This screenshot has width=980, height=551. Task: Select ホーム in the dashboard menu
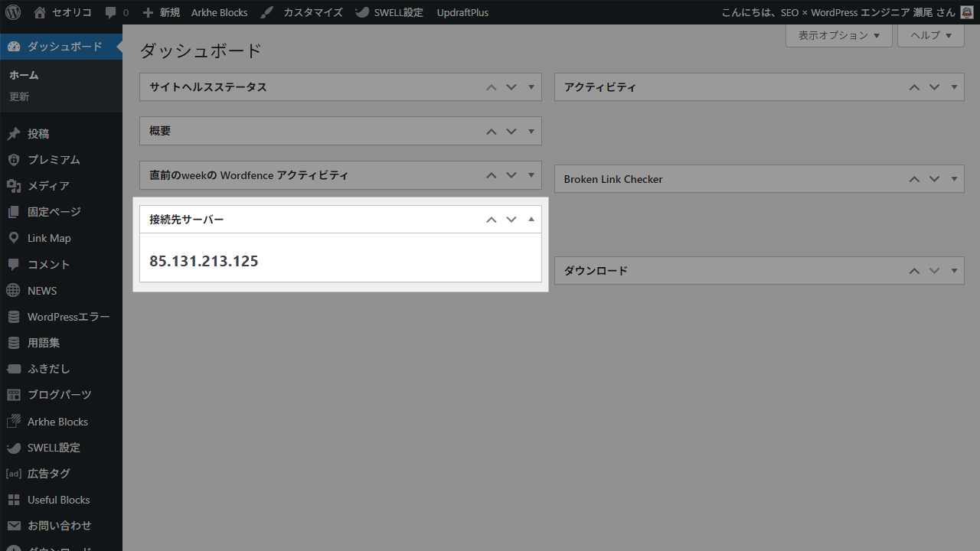click(x=24, y=74)
